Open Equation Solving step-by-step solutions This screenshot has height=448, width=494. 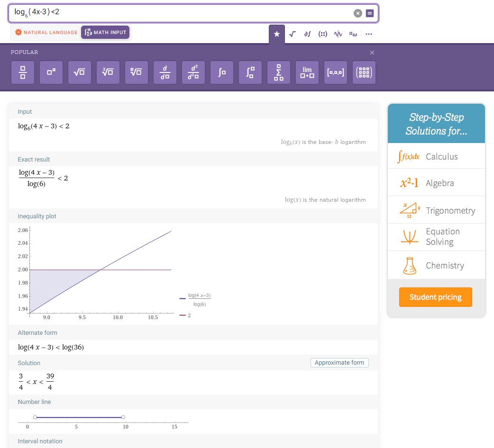[436, 237]
